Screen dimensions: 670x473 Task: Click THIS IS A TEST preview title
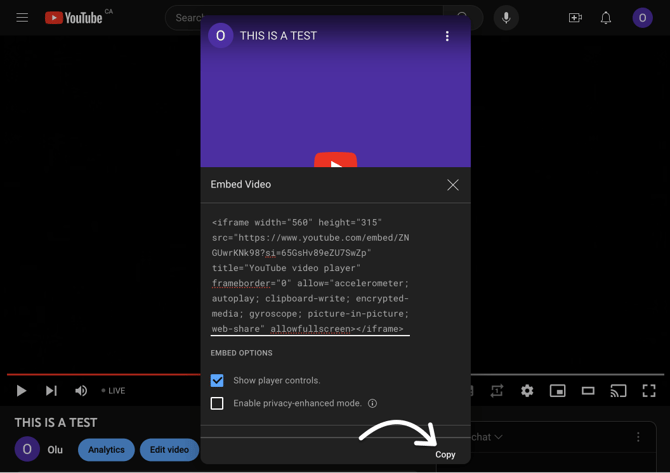278,36
